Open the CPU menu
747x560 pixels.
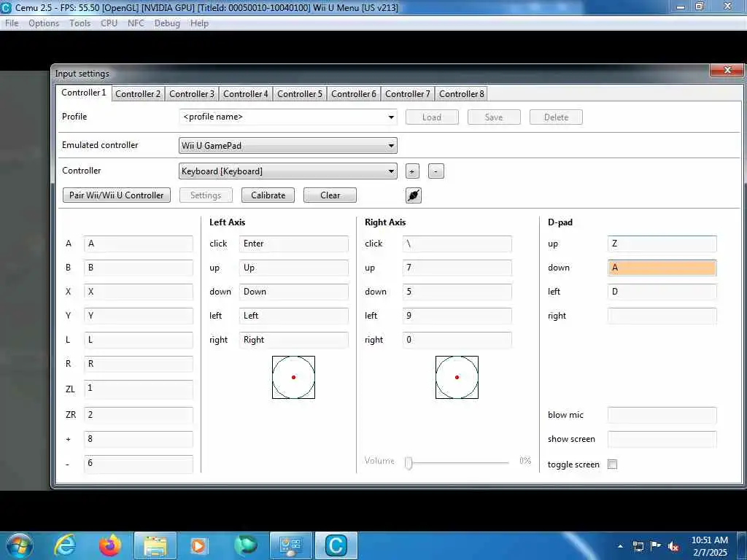click(x=109, y=23)
